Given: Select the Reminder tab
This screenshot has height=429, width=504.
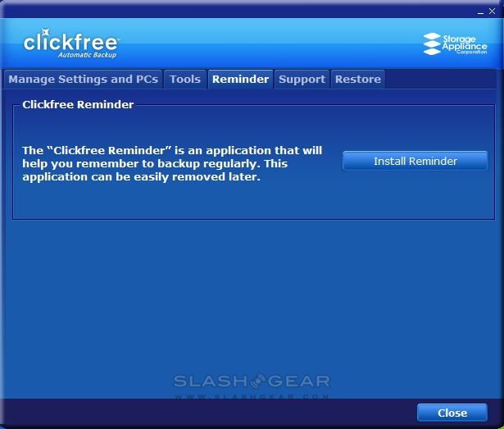Looking at the screenshot, I should pyautogui.click(x=240, y=80).
